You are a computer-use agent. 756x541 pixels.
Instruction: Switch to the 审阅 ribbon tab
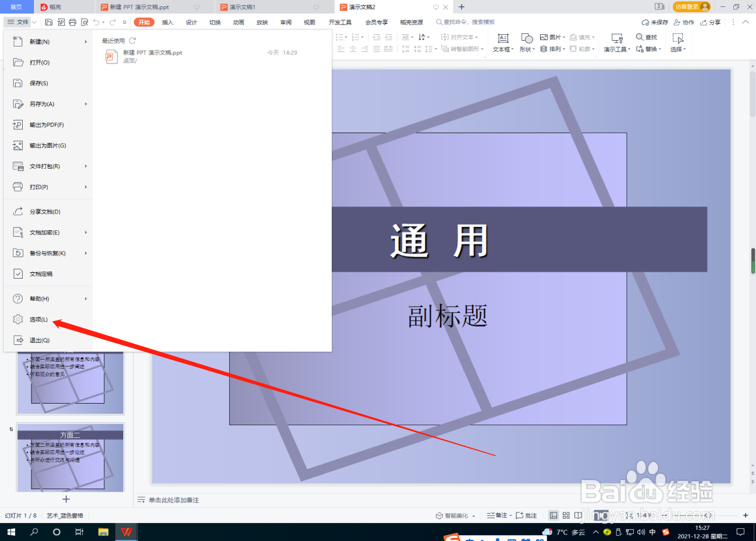(286, 22)
